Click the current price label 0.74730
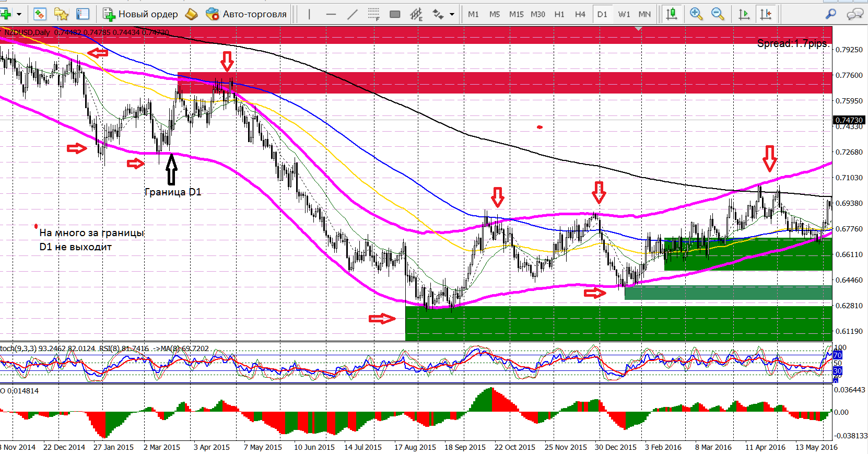Image resolution: width=868 pixels, height=454 pixels. pos(849,120)
